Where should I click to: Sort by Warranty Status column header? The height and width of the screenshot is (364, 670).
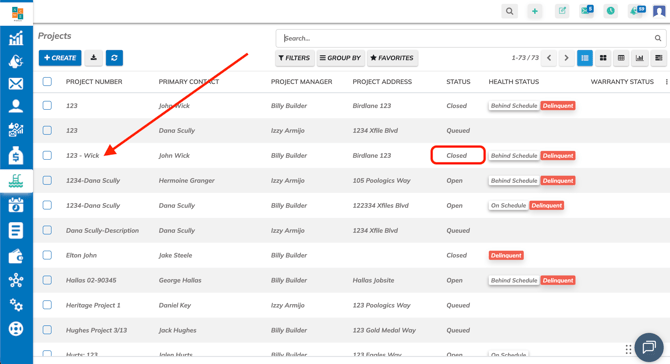coord(622,82)
